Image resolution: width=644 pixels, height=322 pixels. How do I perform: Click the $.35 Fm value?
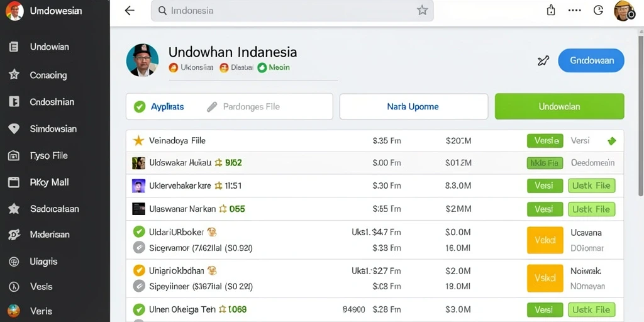[x=387, y=141]
